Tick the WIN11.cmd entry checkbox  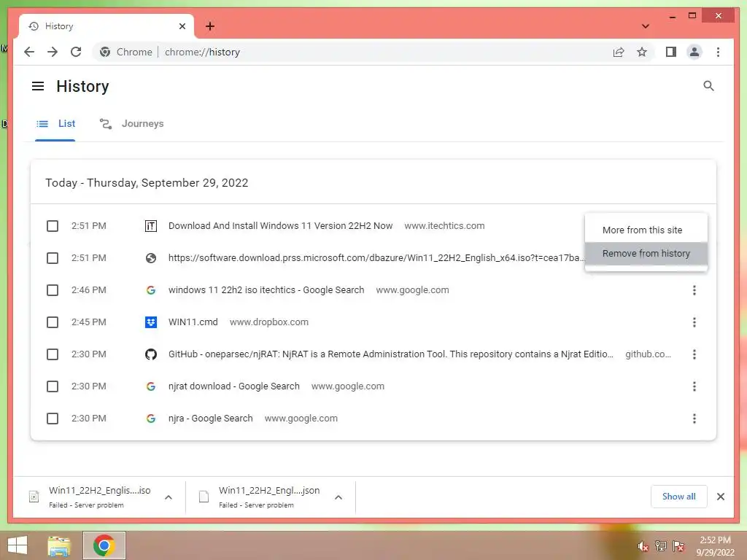[x=53, y=322]
